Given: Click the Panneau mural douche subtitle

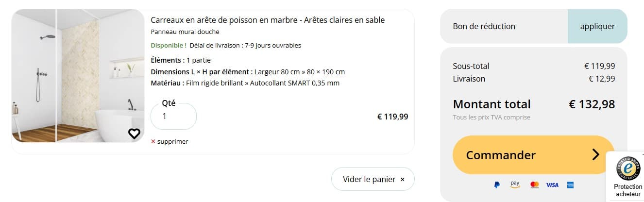Looking at the screenshot, I should [x=185, y=32].
